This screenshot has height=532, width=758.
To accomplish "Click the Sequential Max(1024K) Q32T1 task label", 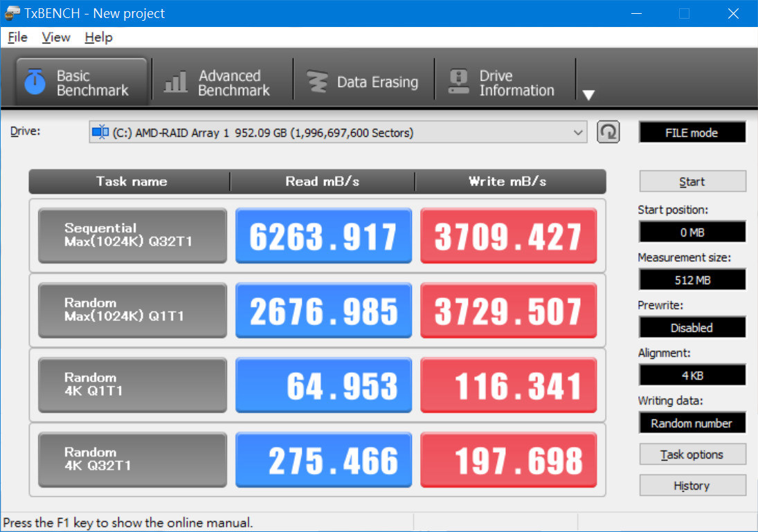I will [132, 235].
